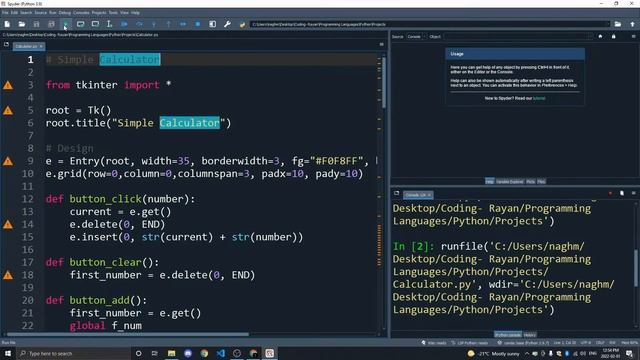Click warning triangle on line 18
This screenshot has height=360, width=640.
pyautogui.click(x=8, y=276)
